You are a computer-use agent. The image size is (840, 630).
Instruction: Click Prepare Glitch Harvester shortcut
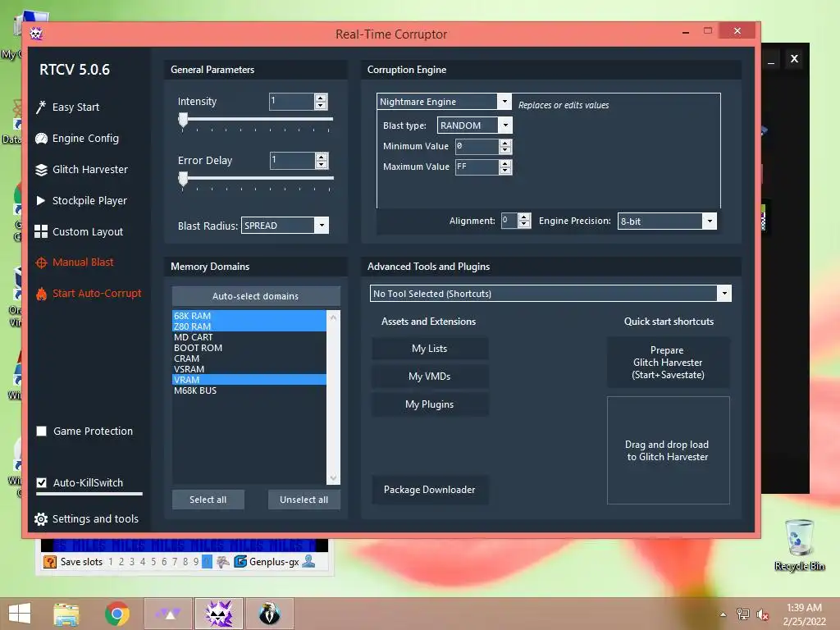pyautogui.click(x=668, y=362)
